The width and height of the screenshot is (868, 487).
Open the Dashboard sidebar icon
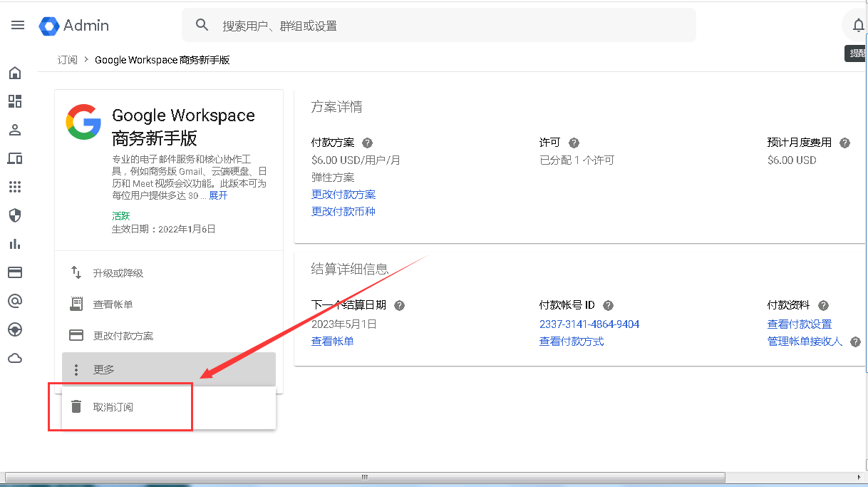pyautogui.click(x=15, y=101)
